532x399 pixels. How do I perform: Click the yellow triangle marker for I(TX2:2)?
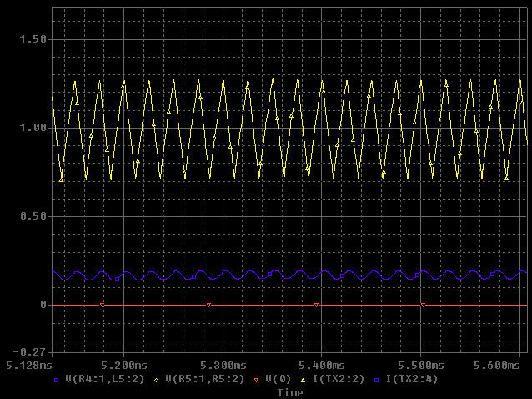(303, 381)
